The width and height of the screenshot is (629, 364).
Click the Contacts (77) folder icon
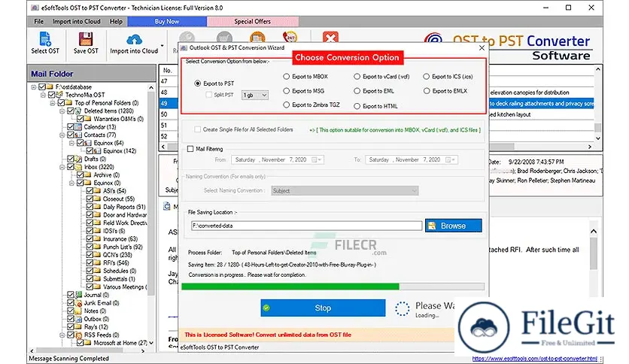pyautogui.click(x=78, y=135)
